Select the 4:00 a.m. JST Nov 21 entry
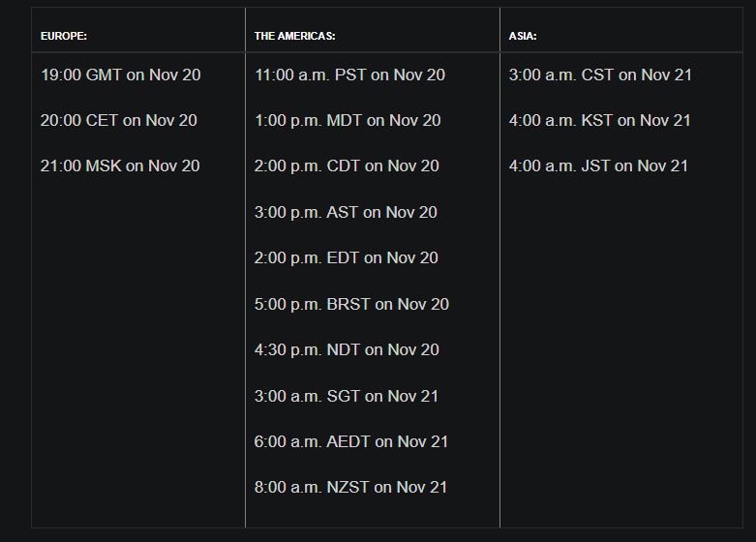 (x=598, y=166)
